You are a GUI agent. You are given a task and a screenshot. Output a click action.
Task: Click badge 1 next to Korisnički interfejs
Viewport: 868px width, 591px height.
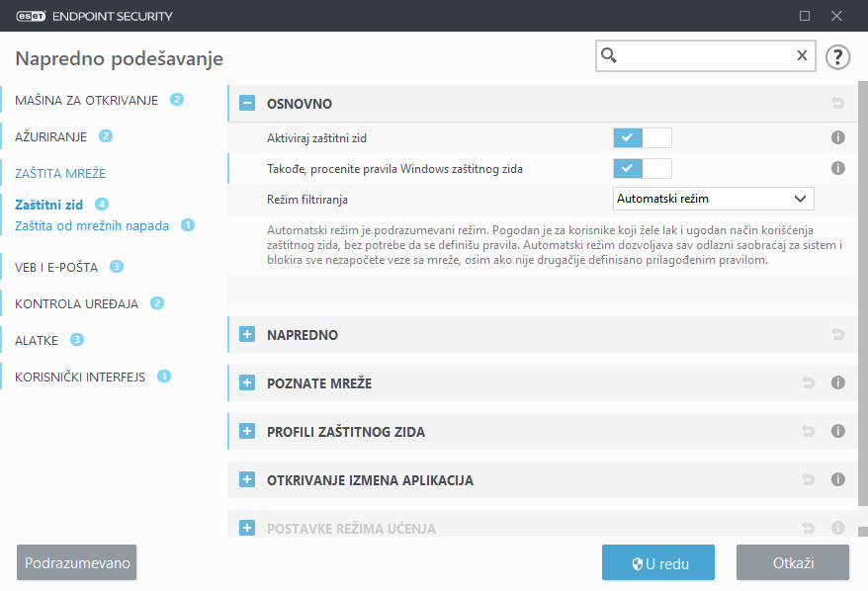pyautogui.click(x=164, y=377)
